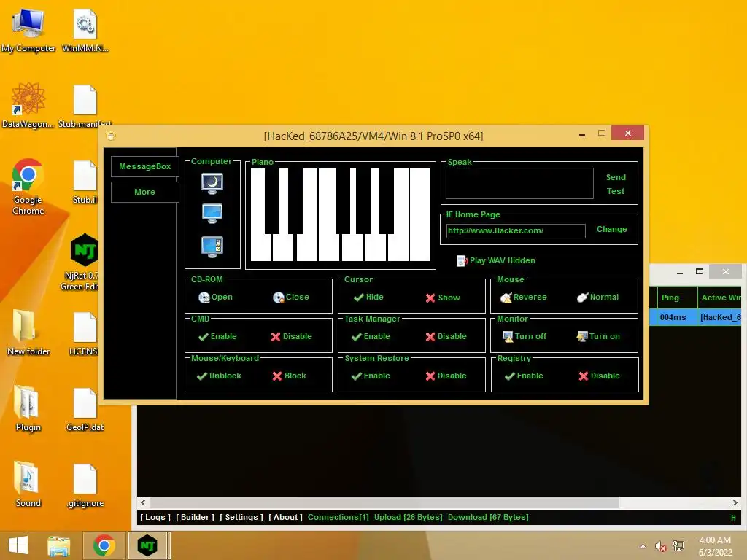747x560 pixels.
Task: Click Block in Mouse/Keyboard group
Action: [289, 376]
